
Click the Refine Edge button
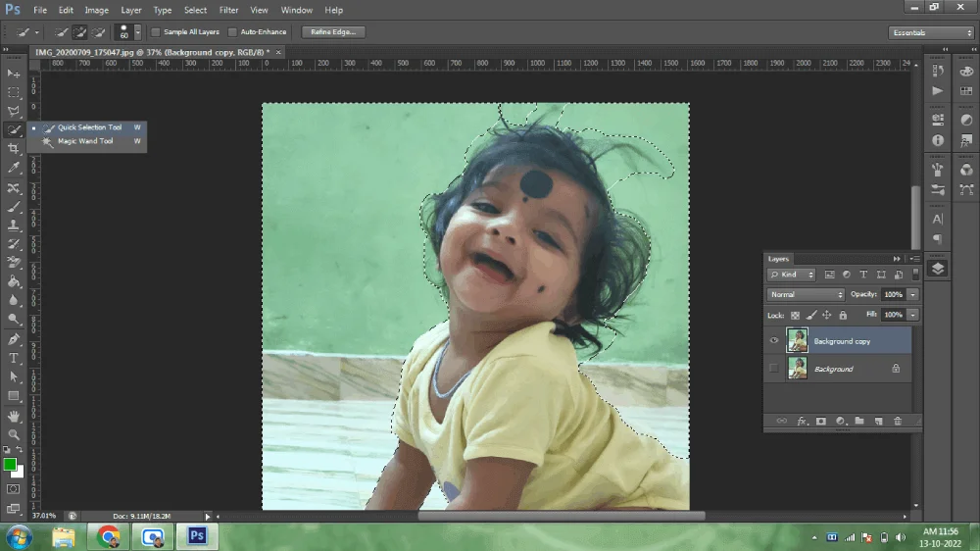click(x=333, y=32)
